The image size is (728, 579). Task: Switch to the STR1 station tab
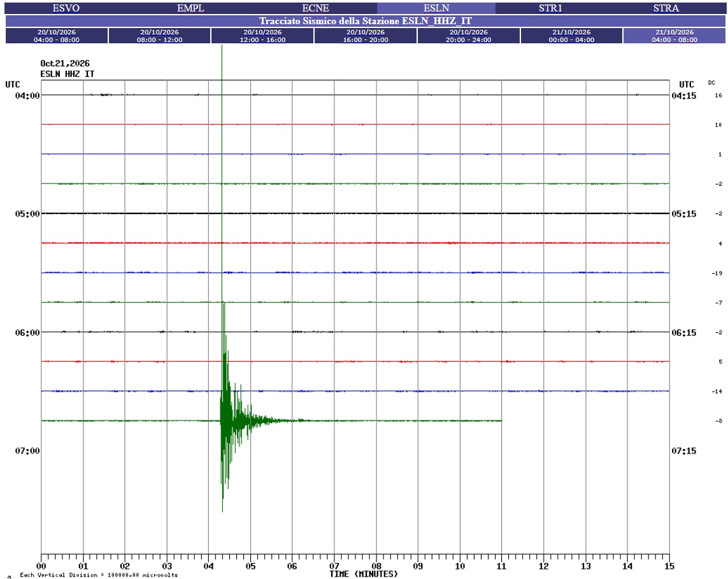(551, 8)
